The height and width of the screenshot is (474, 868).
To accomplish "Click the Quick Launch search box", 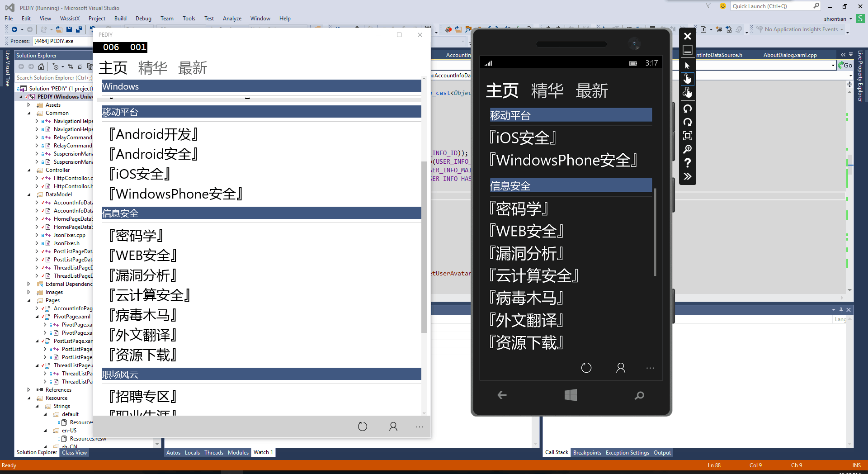I will 776,6.
